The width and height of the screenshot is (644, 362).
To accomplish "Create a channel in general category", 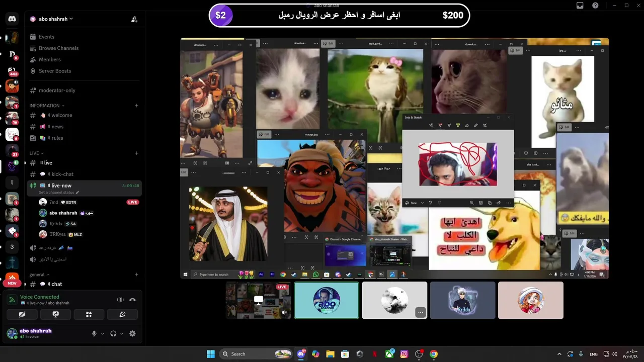I will [x=136, y=275].
